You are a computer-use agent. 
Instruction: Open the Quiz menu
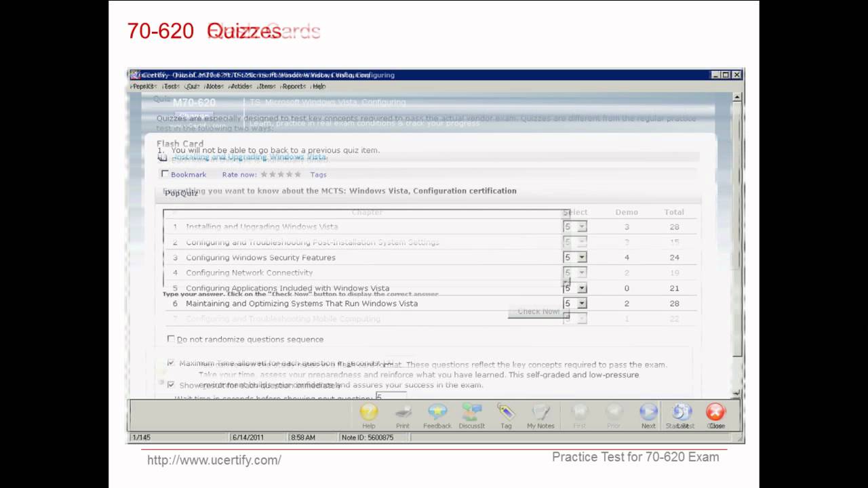(193, 87)
